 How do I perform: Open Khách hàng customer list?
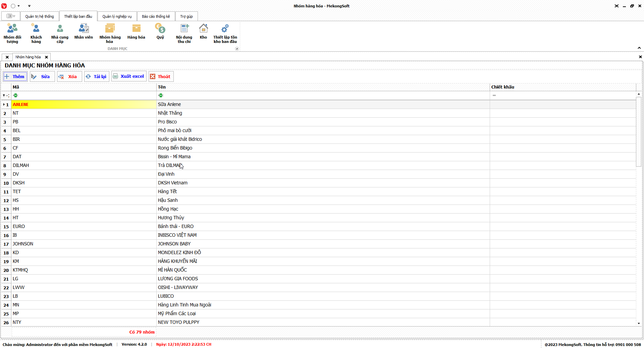click(x=36, y=34)
